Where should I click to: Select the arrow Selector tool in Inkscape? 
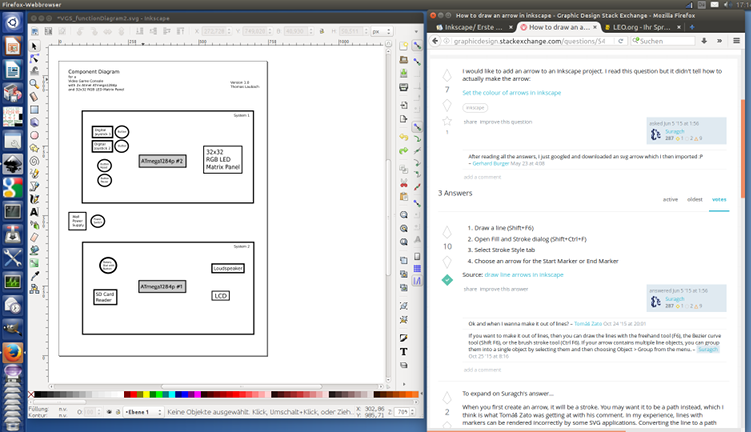pyautogui.click(x=34, y=46)
